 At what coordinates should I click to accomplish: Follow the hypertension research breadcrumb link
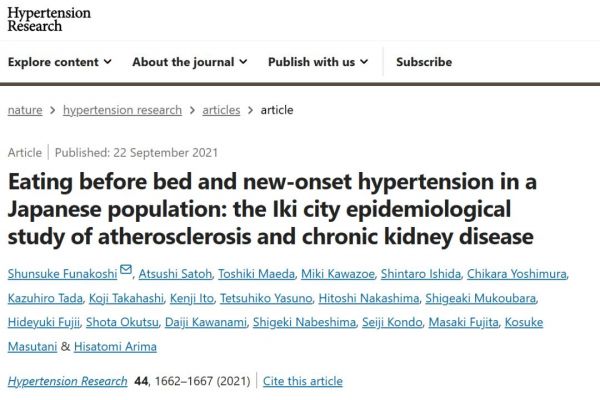click(x=122, y=110)
